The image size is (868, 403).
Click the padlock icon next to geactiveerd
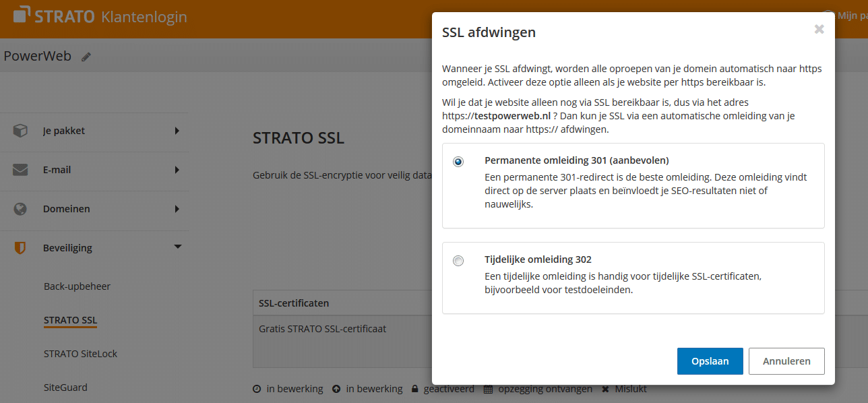click(415, 389)
